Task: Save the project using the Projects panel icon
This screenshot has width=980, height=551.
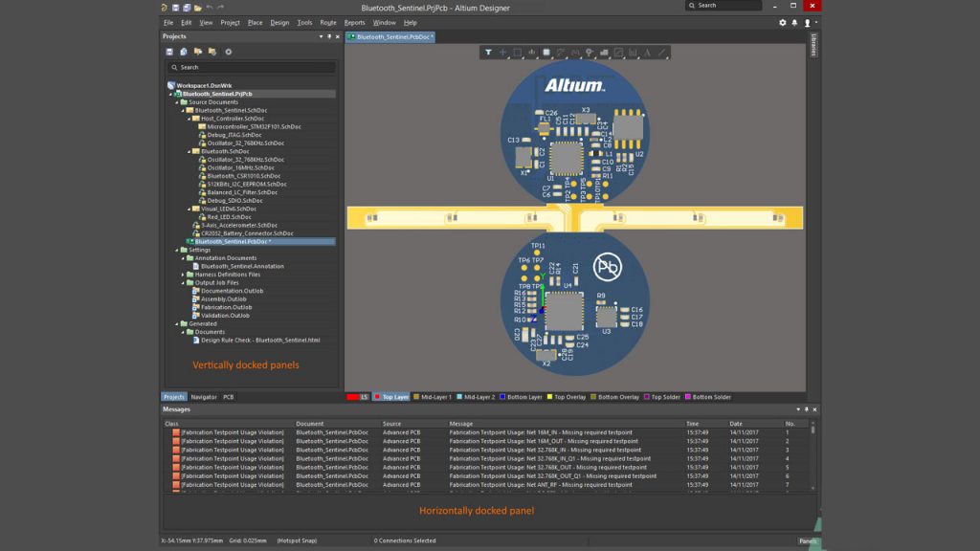Action: [170, 53]
